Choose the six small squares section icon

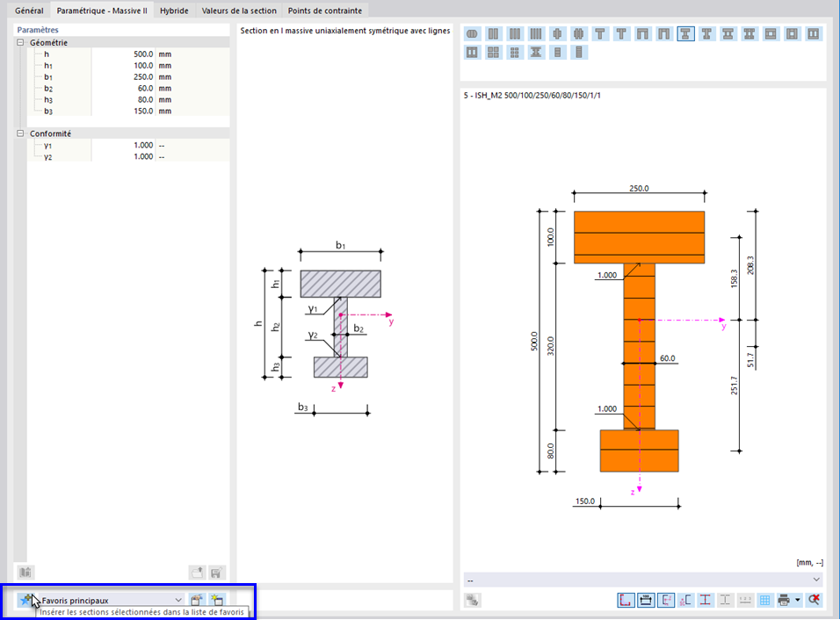(x=515, y=53)
